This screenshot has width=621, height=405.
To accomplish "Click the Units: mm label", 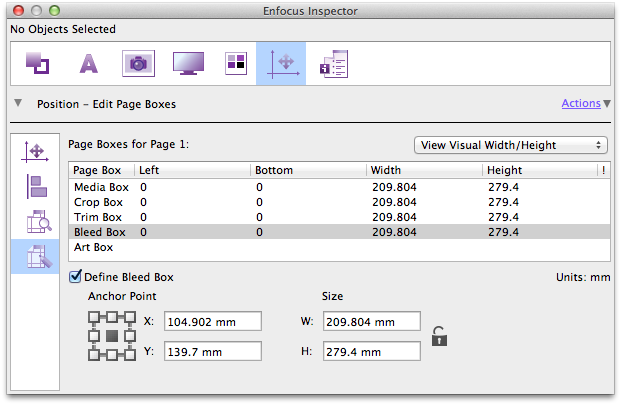I will [x=583, y=277].
